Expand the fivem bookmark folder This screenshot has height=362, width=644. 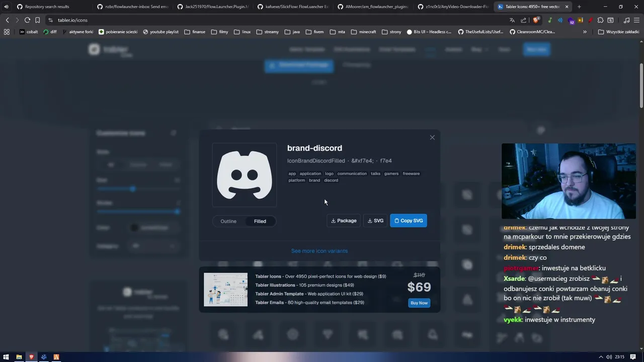coord(314,32)
